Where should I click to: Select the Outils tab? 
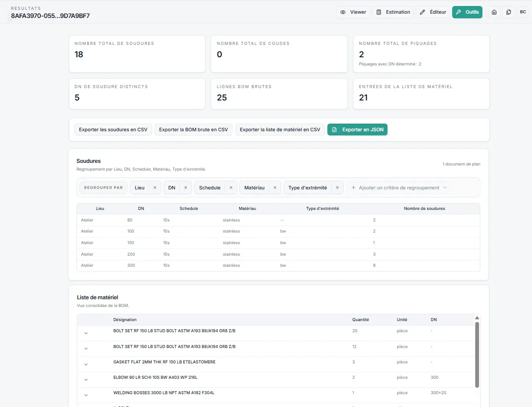[x=467, y=12]
